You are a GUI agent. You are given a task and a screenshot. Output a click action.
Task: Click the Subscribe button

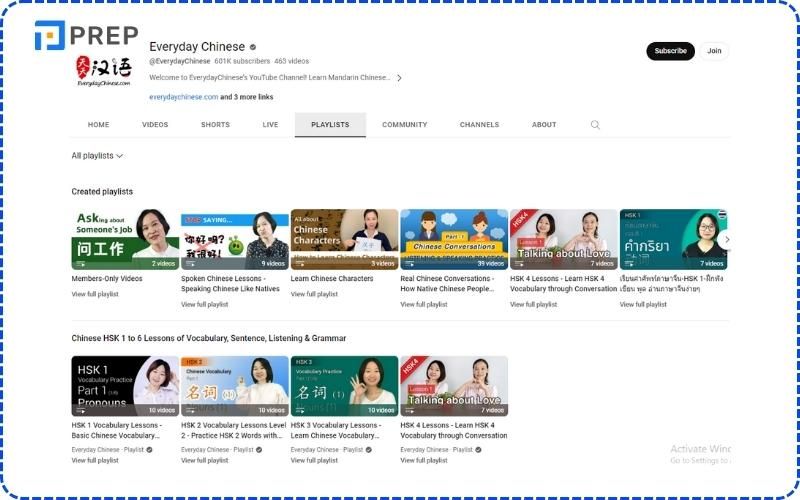tap(670, 51)
